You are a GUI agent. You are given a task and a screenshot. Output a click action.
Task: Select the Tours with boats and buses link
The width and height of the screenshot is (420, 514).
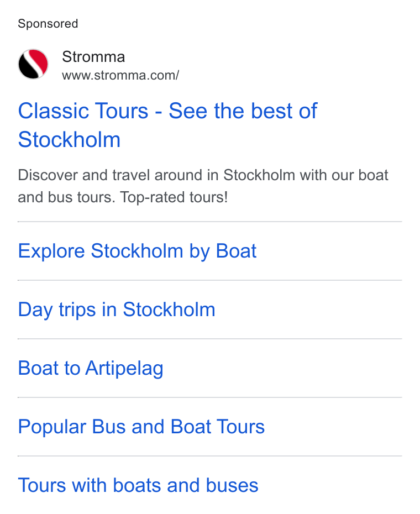coord(138,485)
